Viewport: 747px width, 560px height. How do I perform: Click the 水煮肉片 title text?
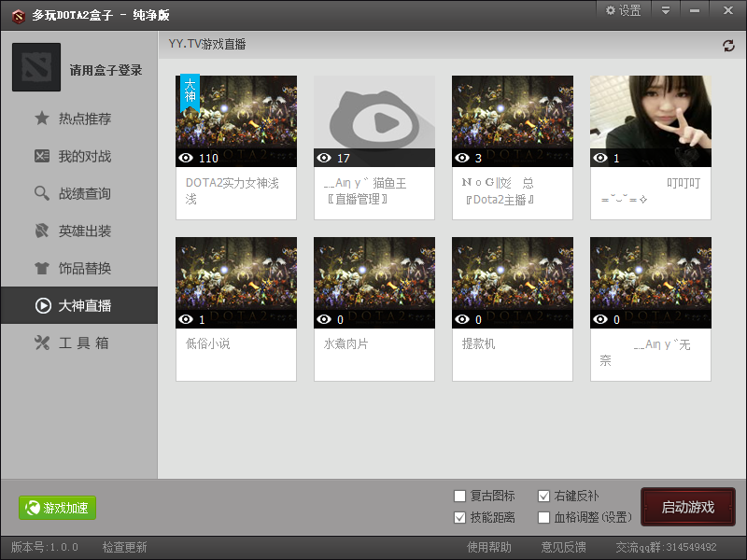(x=345, y=343)
